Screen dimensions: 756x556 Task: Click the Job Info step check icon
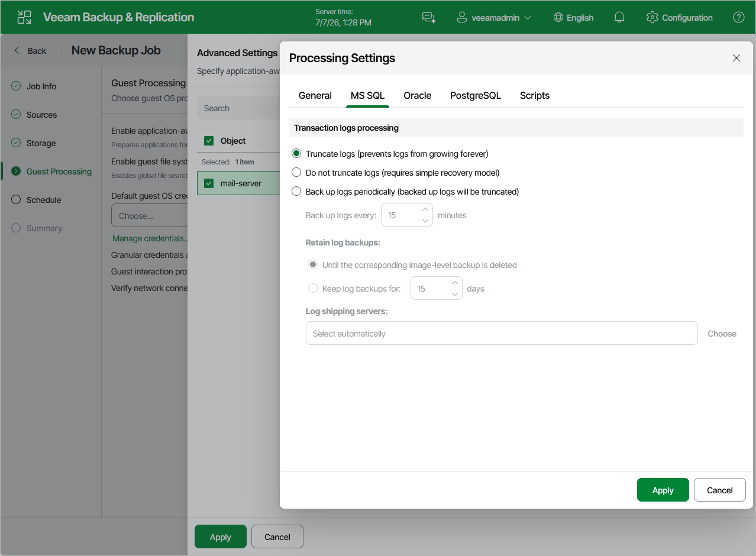tap(16, 86)
